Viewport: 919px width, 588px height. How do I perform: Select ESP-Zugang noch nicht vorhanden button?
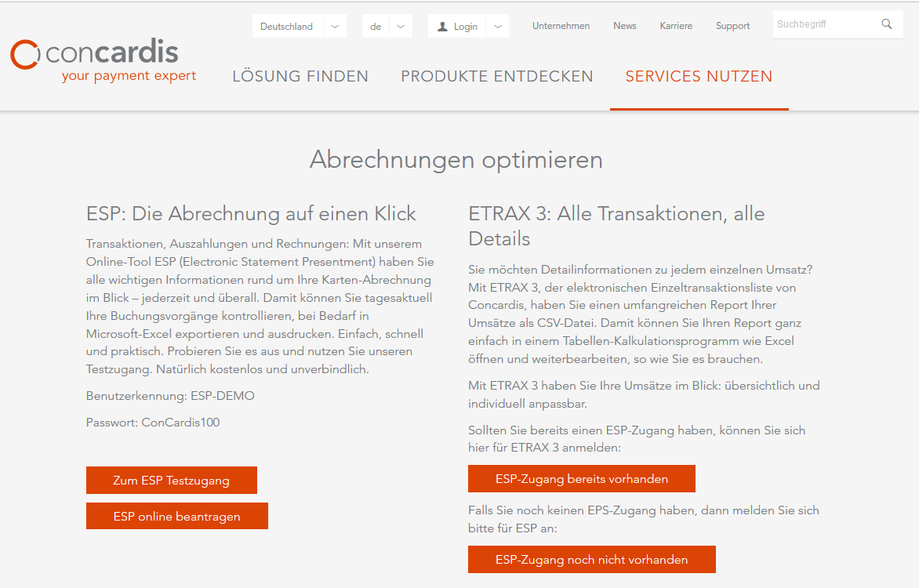(591, 560)
